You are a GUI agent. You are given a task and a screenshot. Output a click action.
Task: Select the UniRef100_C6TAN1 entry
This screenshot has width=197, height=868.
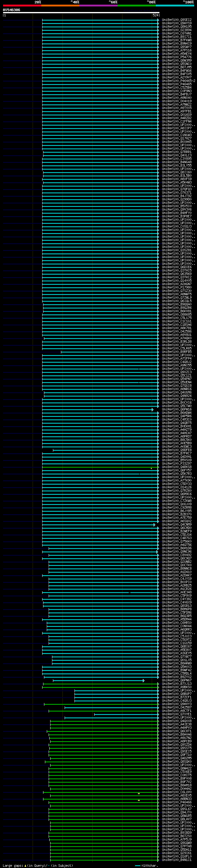[177, 33]
